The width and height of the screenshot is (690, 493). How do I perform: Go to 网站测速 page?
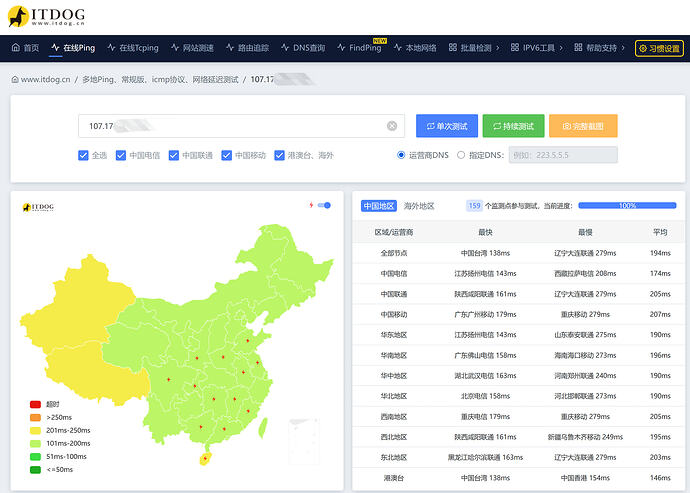pos(192,48)
